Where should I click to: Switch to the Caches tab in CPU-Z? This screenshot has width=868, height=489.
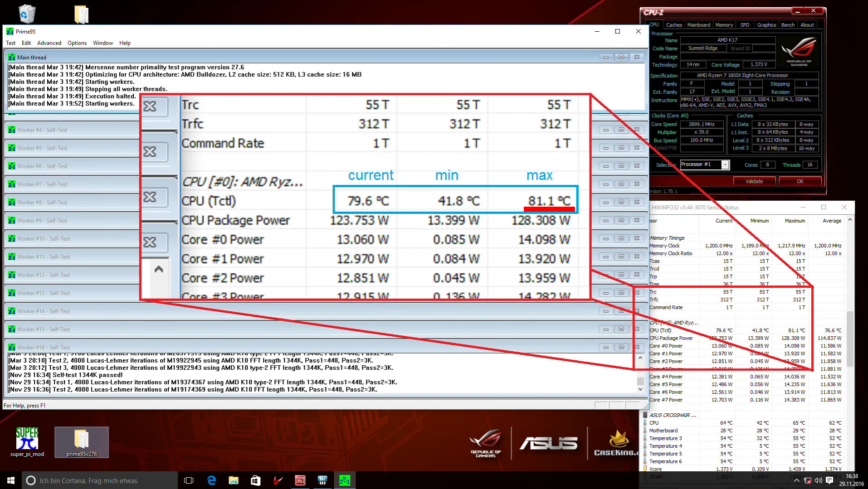click(x=674, y=25)
